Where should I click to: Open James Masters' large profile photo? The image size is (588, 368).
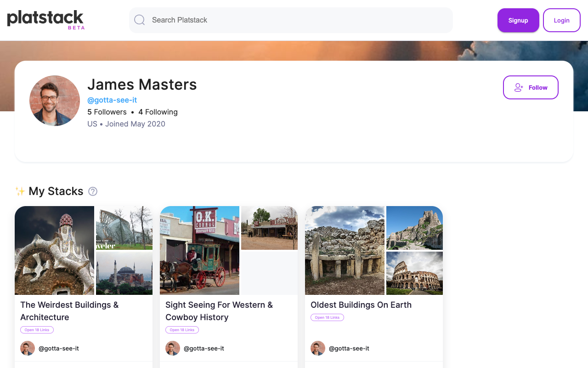(x=55, y=101)
